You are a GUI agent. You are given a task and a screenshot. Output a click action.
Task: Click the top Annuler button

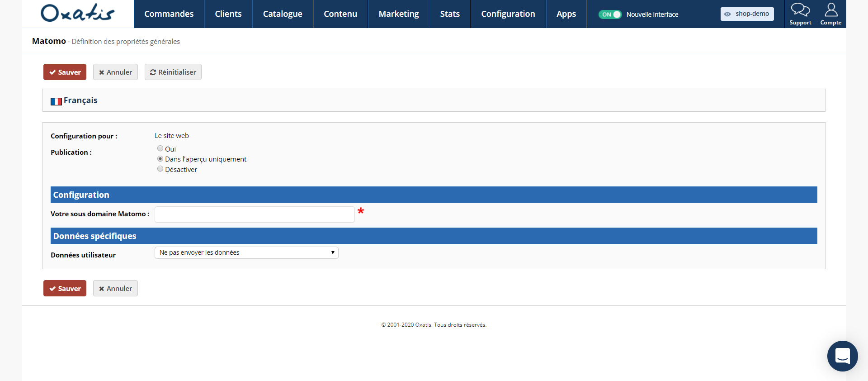click(115, 72)
